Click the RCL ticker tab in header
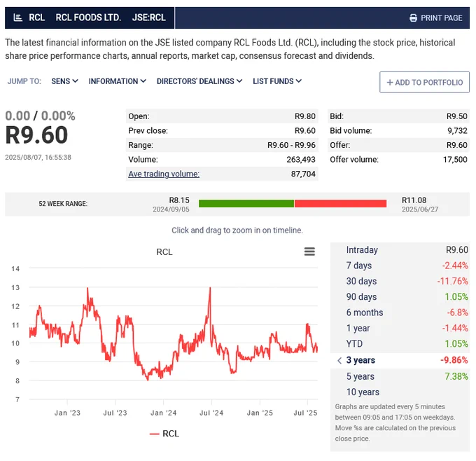476x461 pixels. (36, 18)
